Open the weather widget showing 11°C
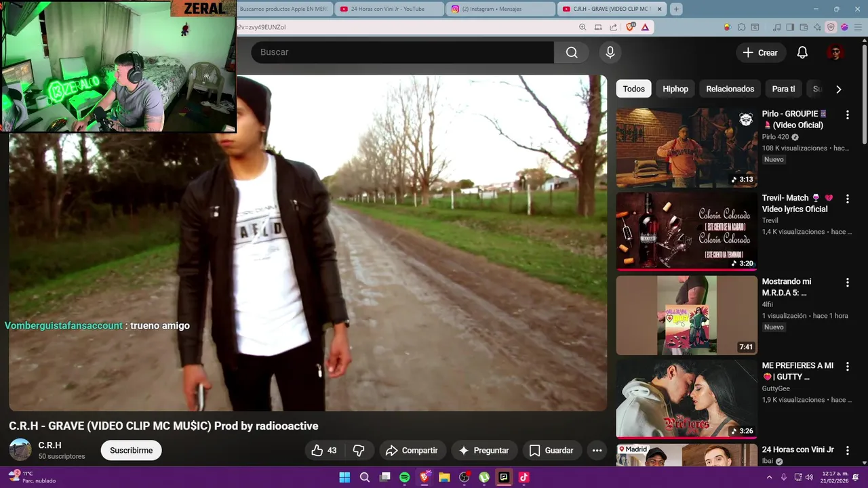 (x=31, y=477)
